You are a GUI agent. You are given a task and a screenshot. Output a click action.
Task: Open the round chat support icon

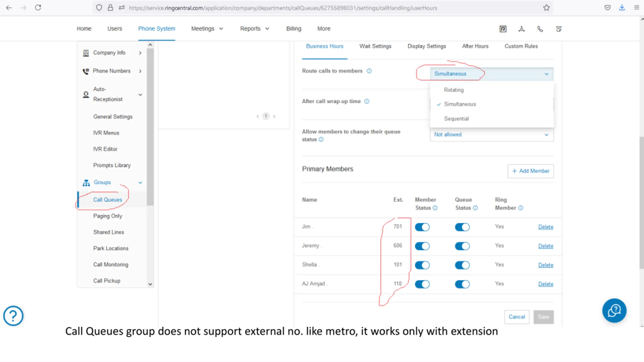click(x=614, y=311)
